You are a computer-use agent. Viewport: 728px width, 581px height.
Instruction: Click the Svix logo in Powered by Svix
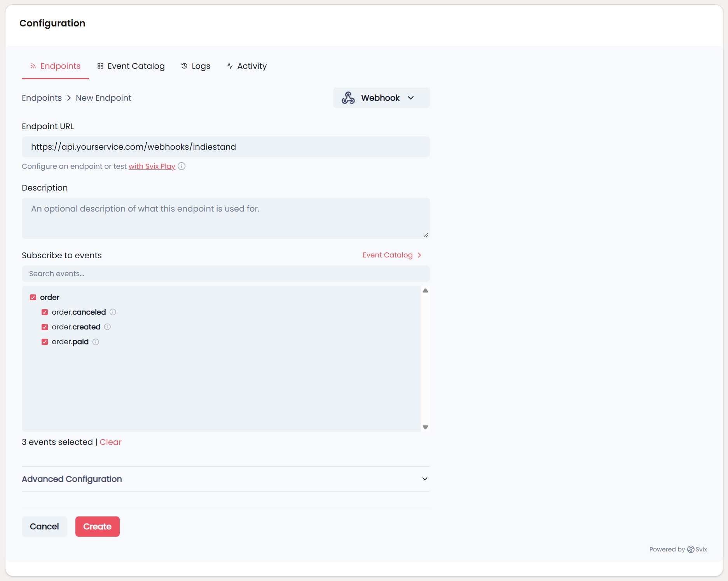[691, 549]
